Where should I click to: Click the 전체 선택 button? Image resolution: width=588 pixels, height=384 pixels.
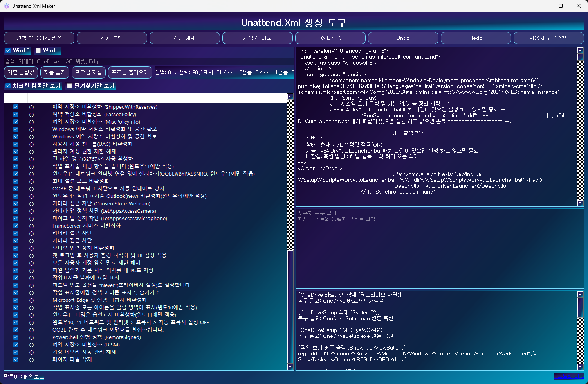[x=112, y=38]
